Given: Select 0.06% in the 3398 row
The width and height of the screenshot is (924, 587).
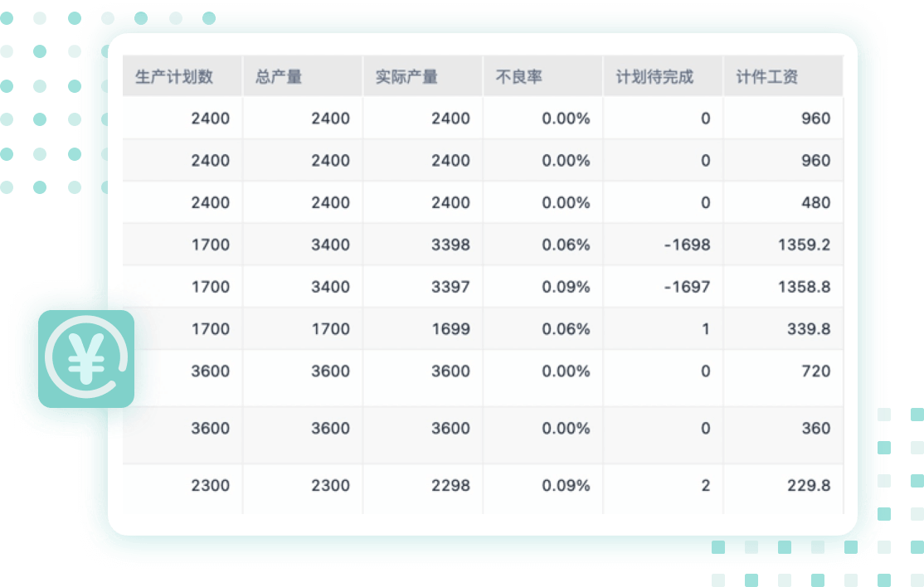Looking at the screenshot, I should tap(543, 245).
